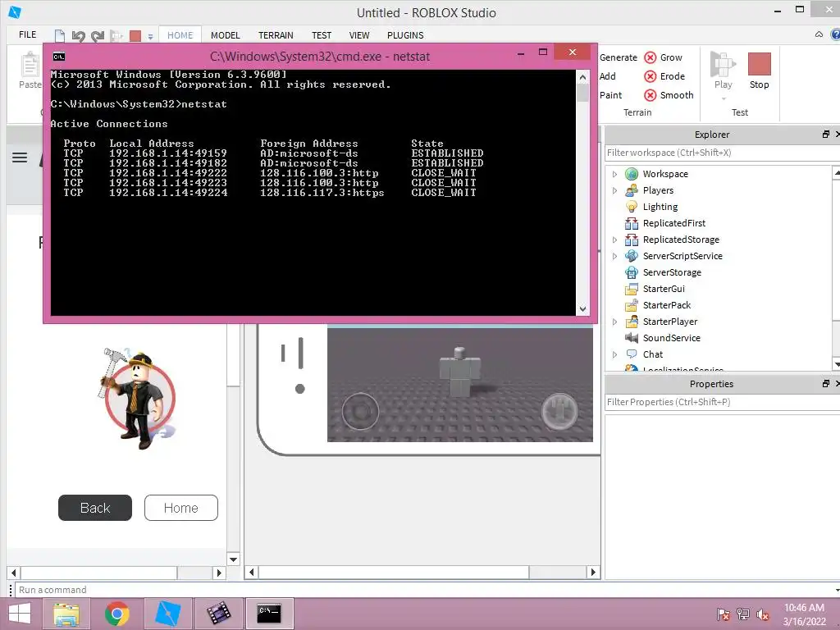Select the Grow terrain tool icon
This screenshot has height=630, width=840.
[650, 57]
